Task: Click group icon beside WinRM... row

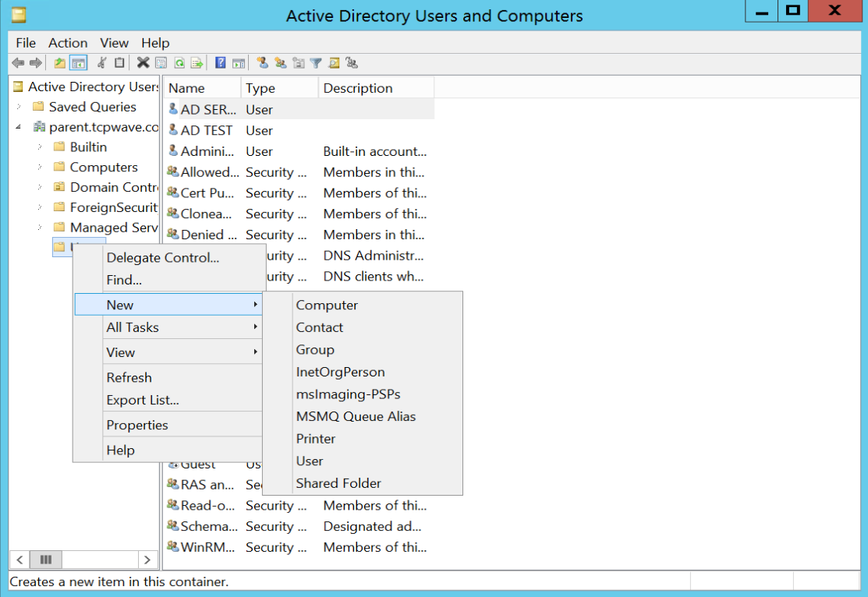Action: [x=172, y=546]
